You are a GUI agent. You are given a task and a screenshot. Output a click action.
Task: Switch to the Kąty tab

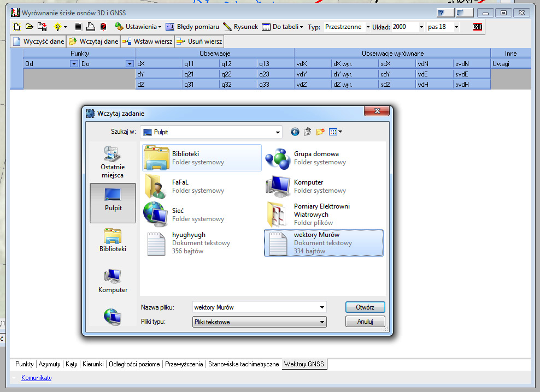tap(71, 364)
